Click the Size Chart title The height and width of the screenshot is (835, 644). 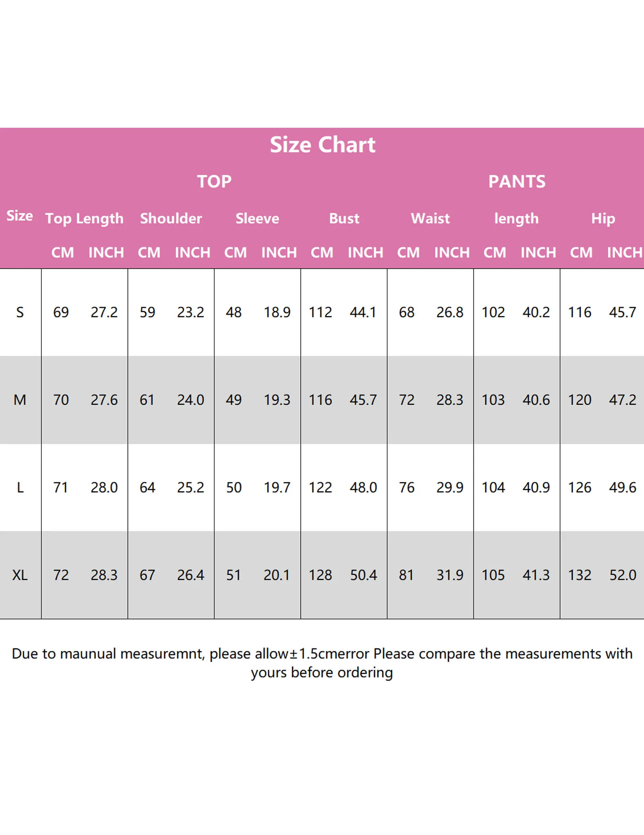pyautogui.click(x=322, y=145)
